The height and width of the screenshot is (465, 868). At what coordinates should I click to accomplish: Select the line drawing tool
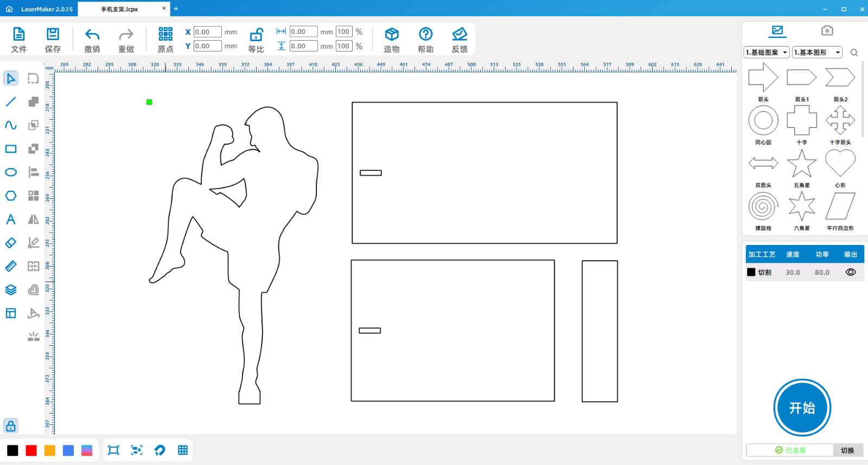pos(11,102)
